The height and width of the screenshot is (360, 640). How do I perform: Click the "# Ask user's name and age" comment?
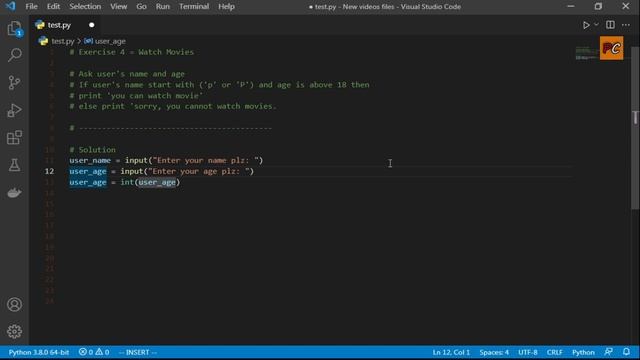[x=127, y=74]
